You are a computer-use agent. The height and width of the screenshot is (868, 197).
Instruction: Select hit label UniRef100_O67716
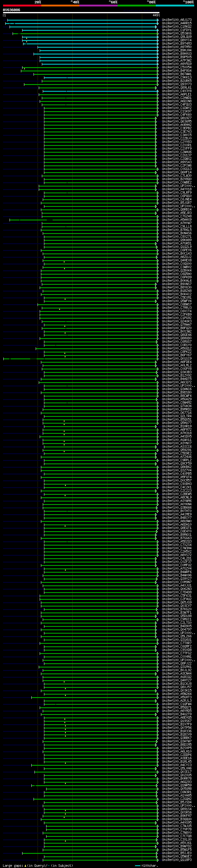[176, 413]
